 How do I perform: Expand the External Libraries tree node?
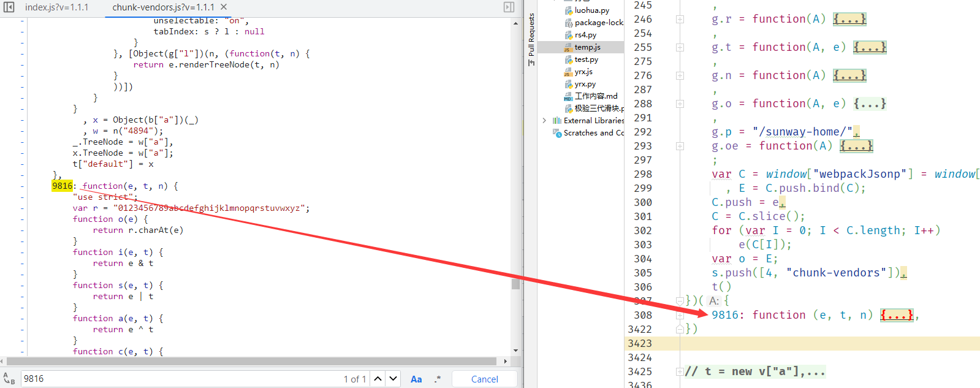tap(544, 121)
